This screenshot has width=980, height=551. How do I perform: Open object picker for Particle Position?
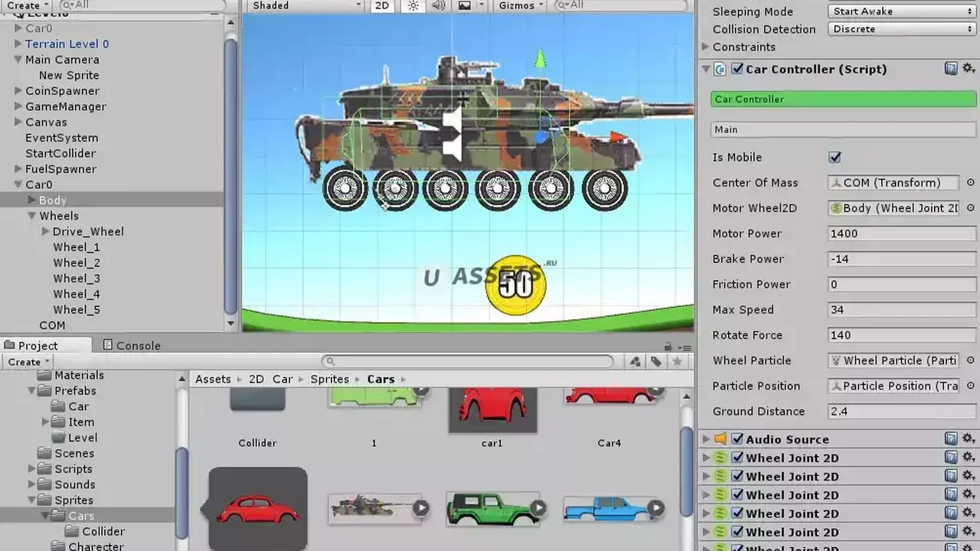click(970, 386)
